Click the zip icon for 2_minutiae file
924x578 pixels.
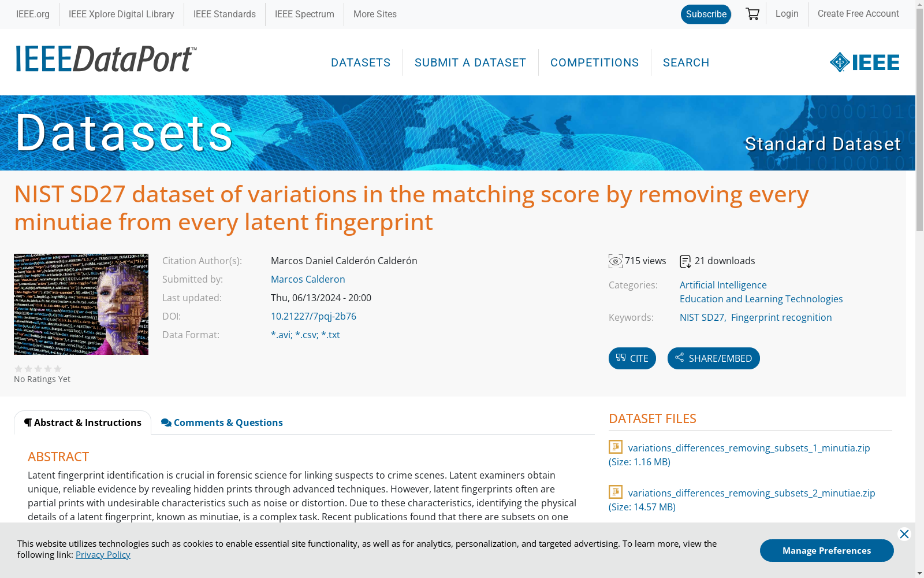tap(616, 492)
